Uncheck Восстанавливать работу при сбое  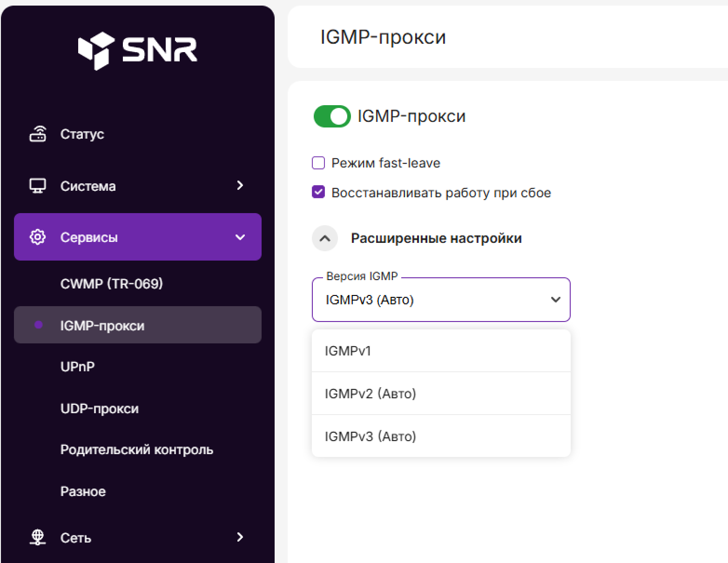pyautogui.click(x=318, y=192)
